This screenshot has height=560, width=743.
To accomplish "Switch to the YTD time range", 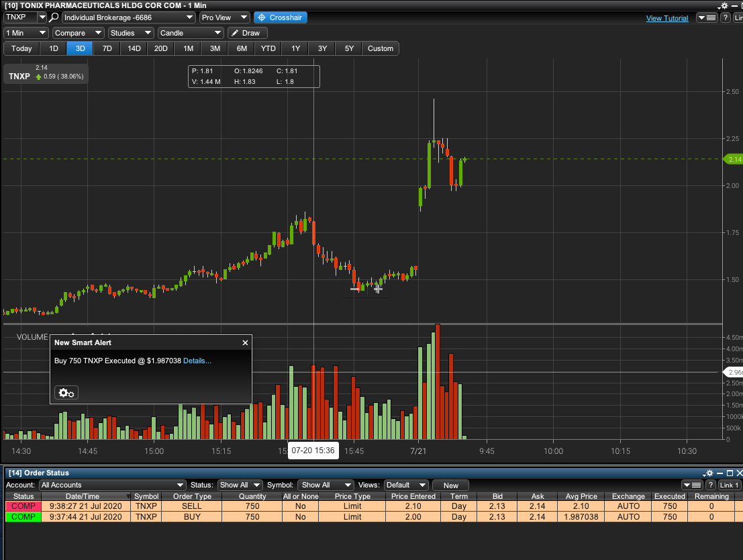I will click(x=268, y=48).
